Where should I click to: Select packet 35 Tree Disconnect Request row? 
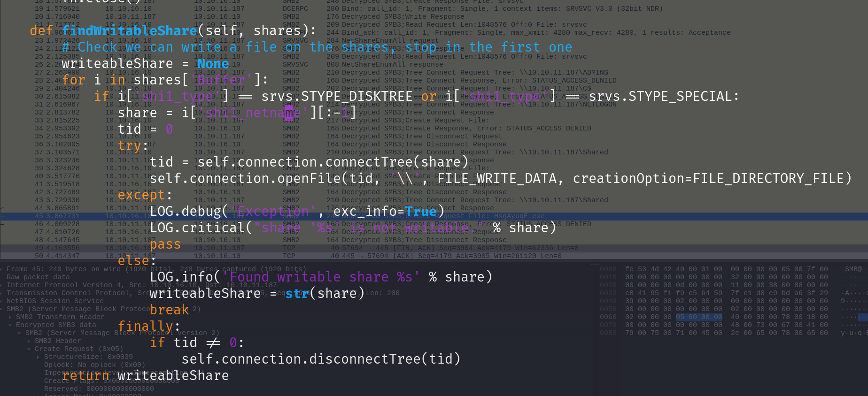click(x=434, y=136)
